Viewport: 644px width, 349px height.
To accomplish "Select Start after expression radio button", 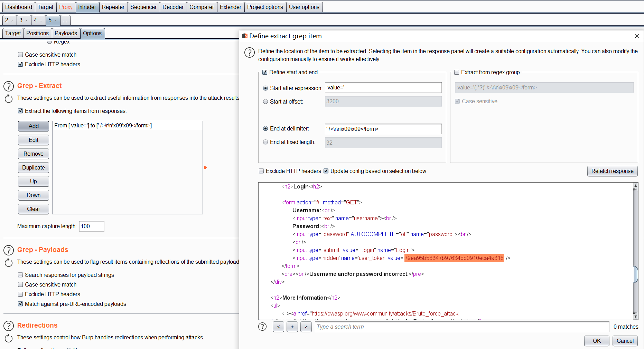I will (265, 88).
